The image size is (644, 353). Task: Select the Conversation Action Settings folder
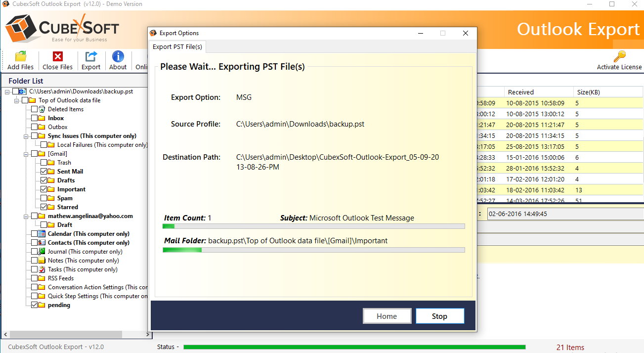(97, 287)
